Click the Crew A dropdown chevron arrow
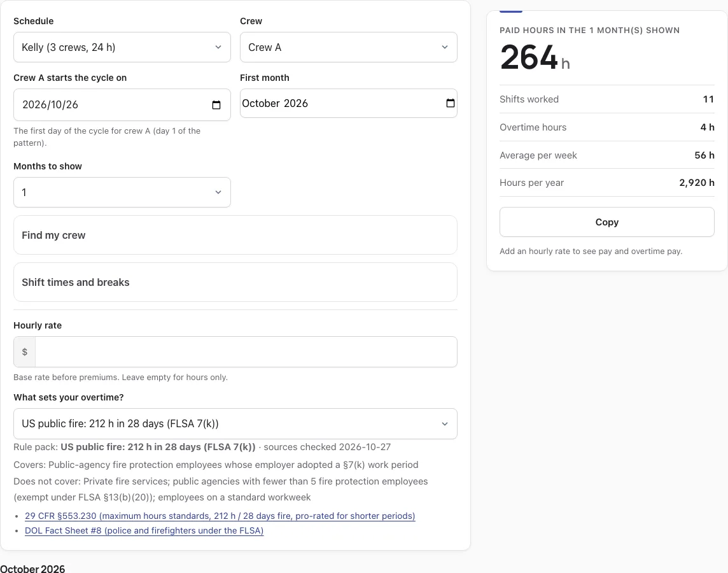728x573 pixels. pyautogui.click(x=445, y=47)
